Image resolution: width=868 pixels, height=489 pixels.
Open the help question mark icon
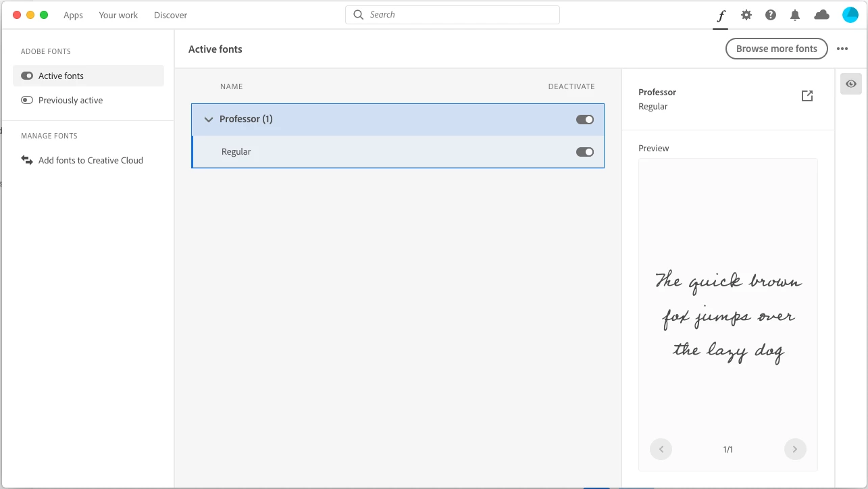click(x=771, y=15)
